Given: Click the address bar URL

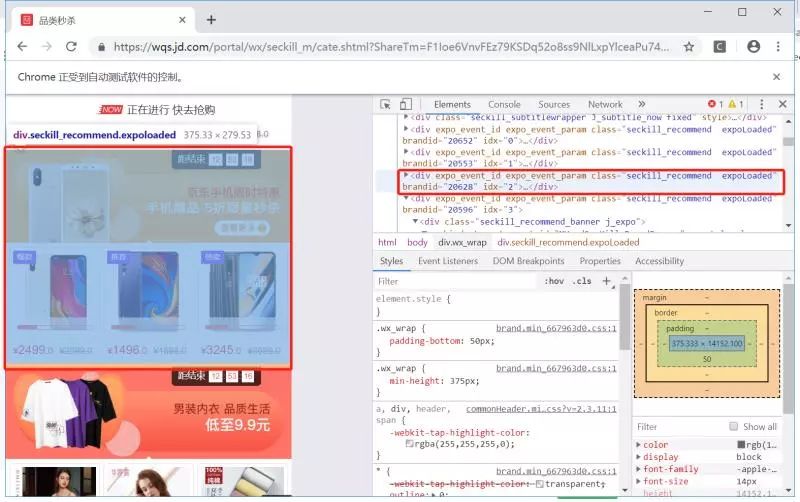Looking at the screenshot, I should (391, 47).
